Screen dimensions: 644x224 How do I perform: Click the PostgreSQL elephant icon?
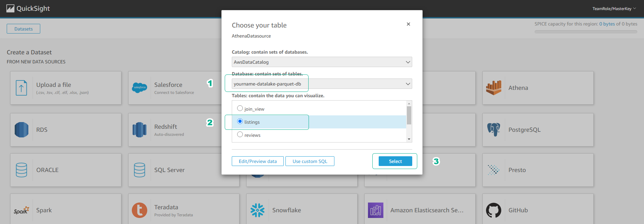click(494, 129)
